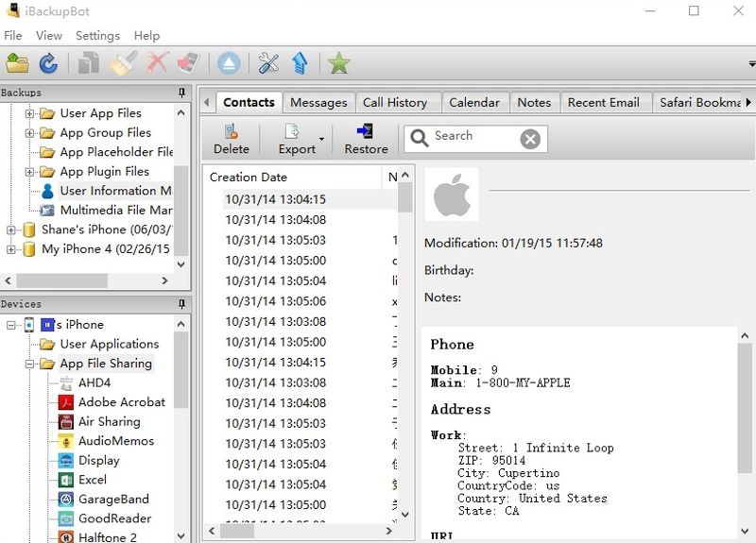The width and height of the screenshot is (756, 543).
Task: Click the copy files toolbar icon
Action: click(x=89, y=63)
